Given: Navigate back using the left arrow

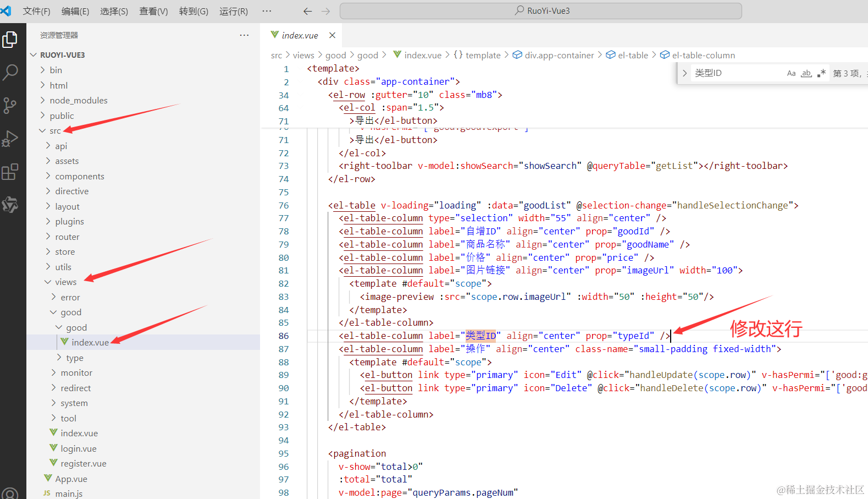Looking at the screenshot, I should [x=307, y=11].
